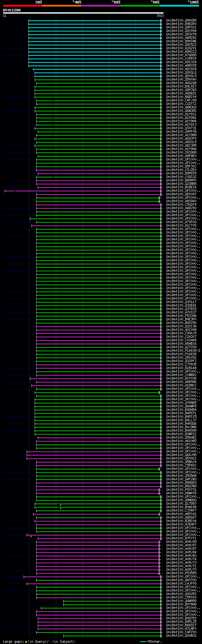Select the UniRef100_Q6W3Q3 label
202x644 pixels.
click(181, 107)
